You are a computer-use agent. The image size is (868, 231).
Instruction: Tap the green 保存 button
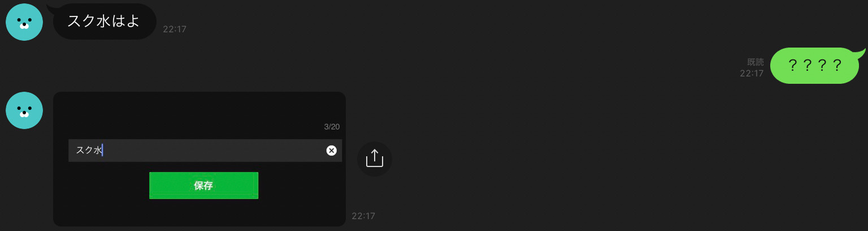click(203, 185)
